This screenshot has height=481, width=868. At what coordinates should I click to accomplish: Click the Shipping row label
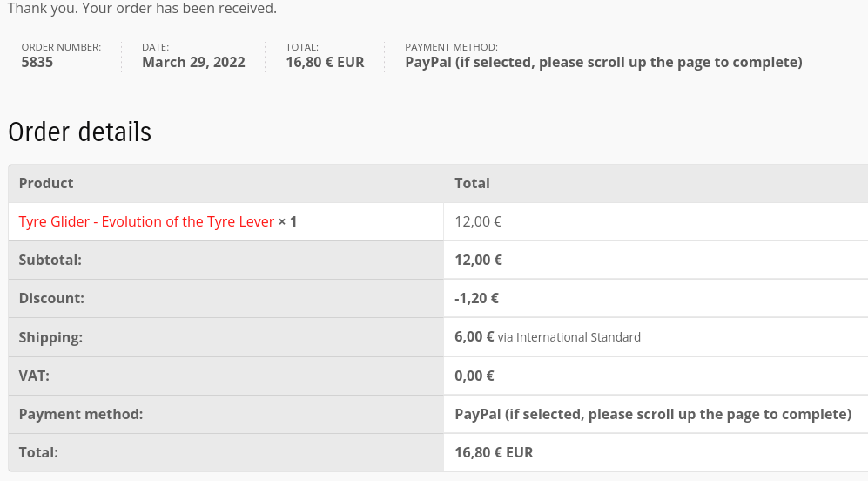(50, 337)
